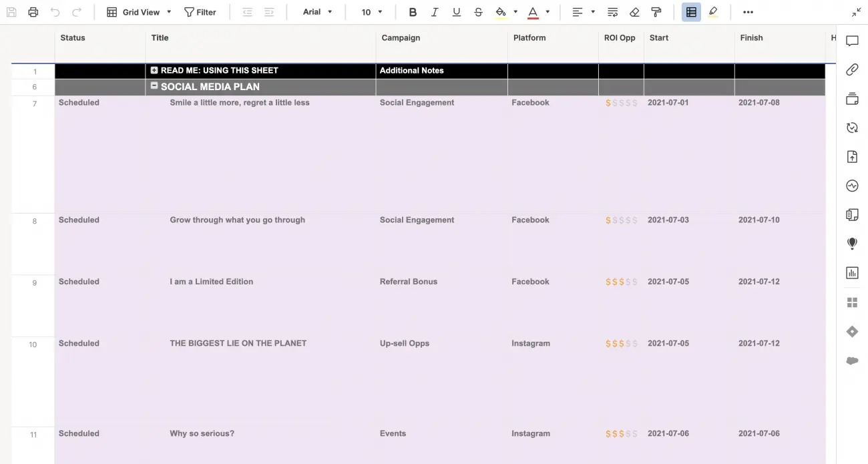Clear formatting with the eraser icon
868x464 pixels.
coord(634,11)
